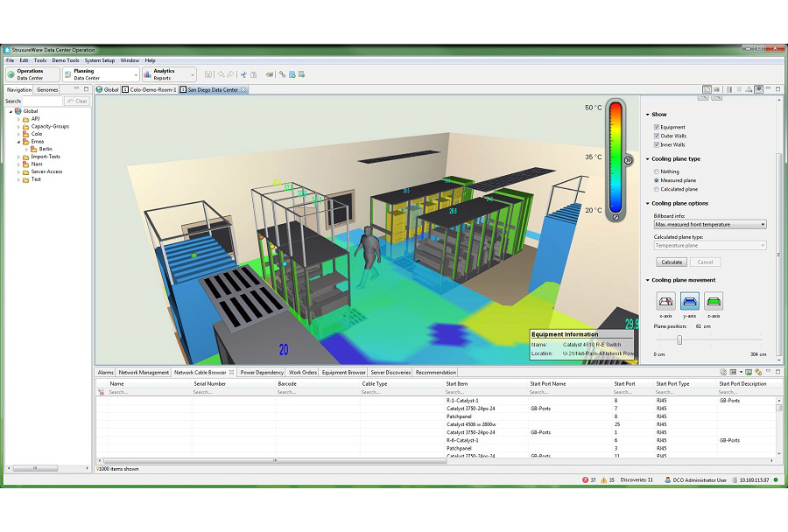
Task: Select the x-axis plane movement button
Action: tap(666, 301)
